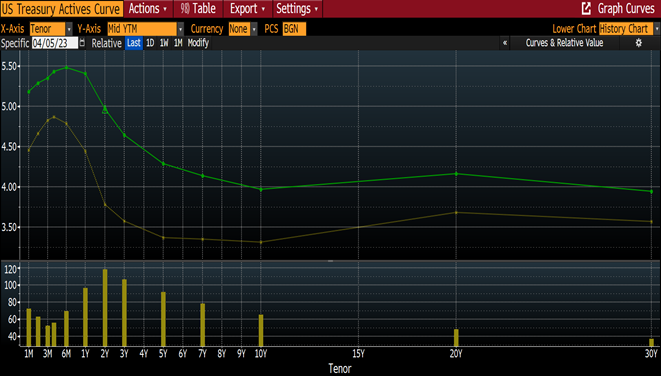Open the Currency None dropdown
The height and width of the screenshot is (376, 661).
254,29
